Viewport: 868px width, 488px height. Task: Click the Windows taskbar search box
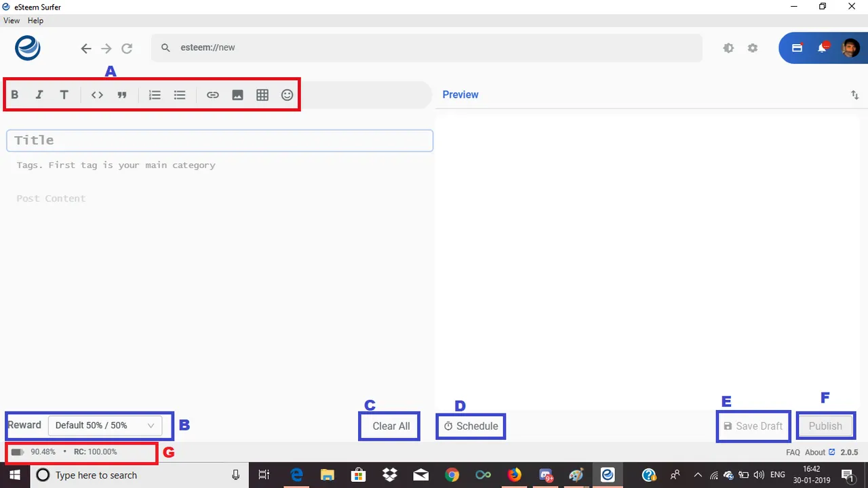click(139, 475)
